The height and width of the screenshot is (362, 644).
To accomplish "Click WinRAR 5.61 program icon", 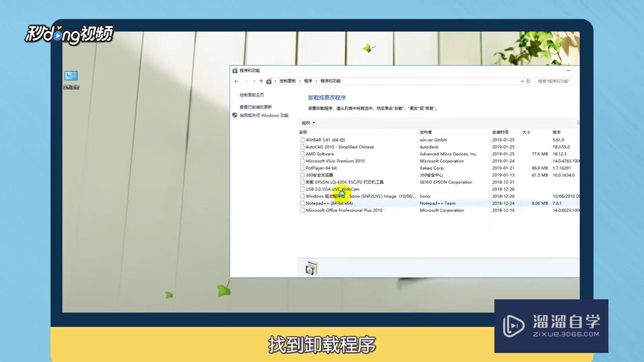I will click(302, 140).
